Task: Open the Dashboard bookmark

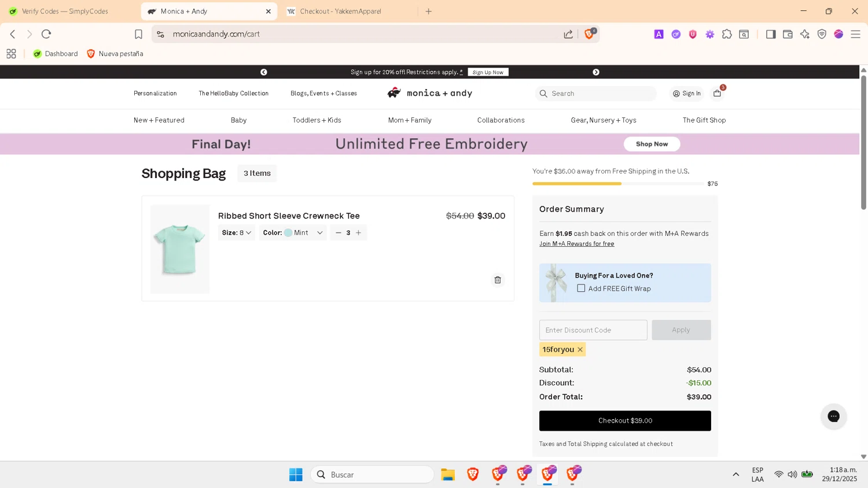Action: pyautogui.click(x=56, y=54)
